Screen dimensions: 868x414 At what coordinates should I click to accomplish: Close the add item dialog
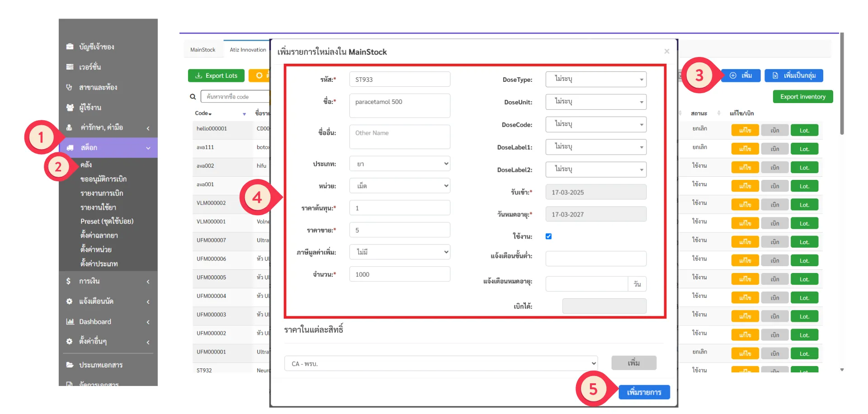(x=666, y=52)
